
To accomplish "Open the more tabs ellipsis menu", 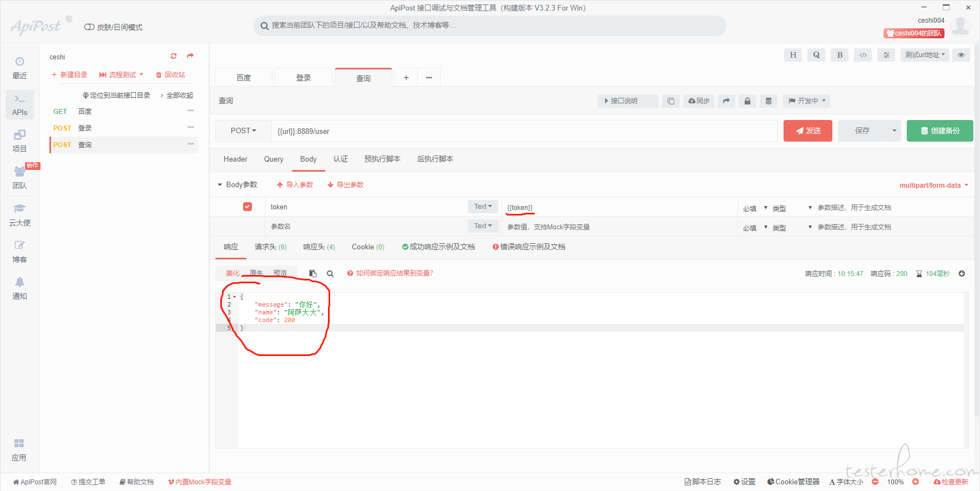I will pyautogui.click(x=429, y=78).
